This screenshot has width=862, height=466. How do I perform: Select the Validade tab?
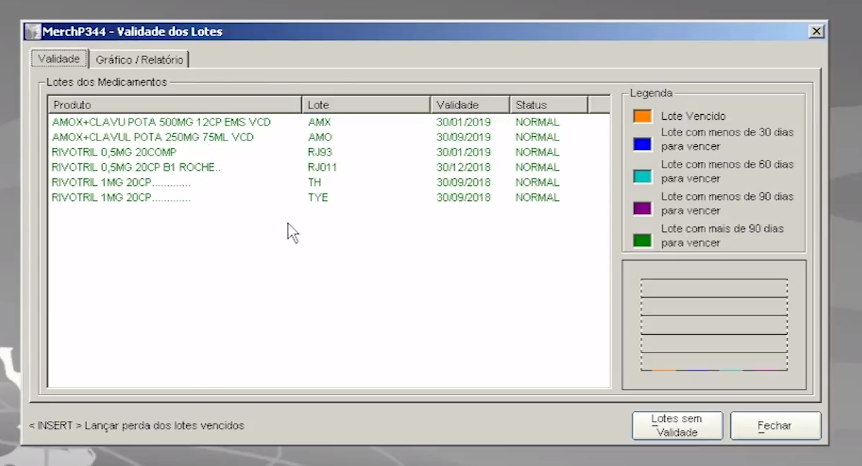point(58,59)
